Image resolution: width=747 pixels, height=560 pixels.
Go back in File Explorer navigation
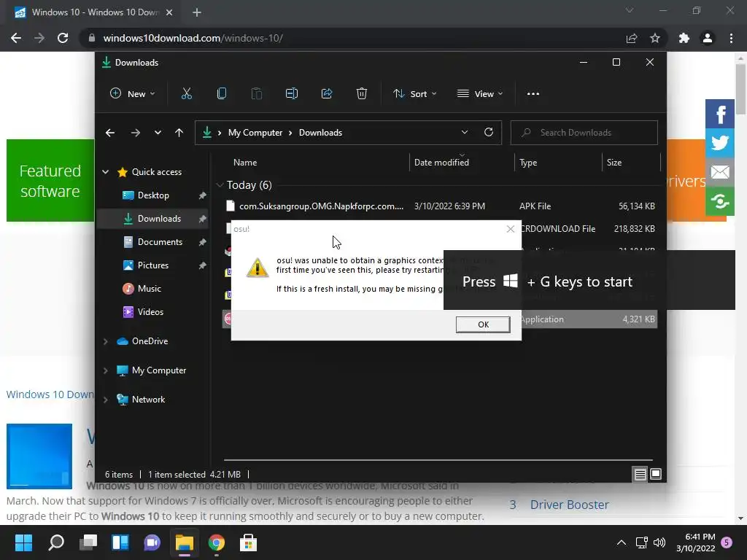110,133
